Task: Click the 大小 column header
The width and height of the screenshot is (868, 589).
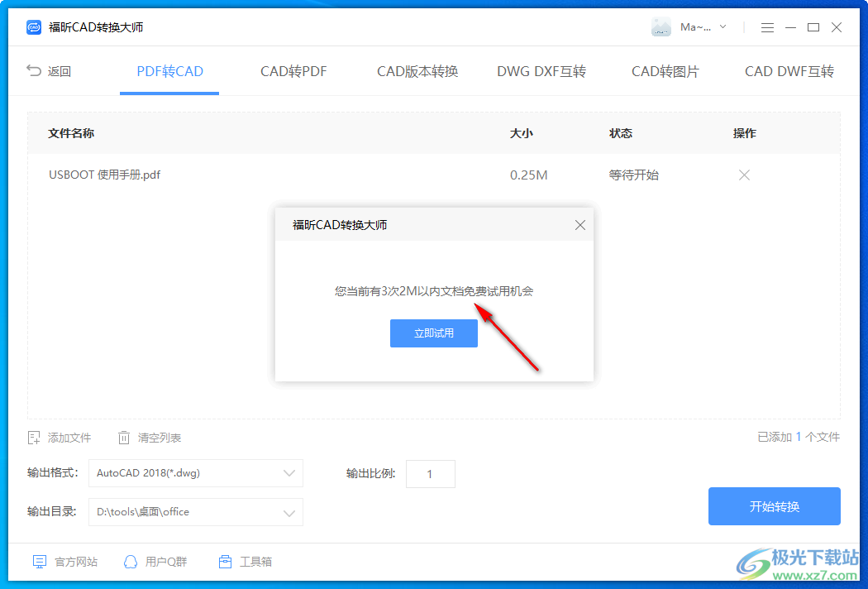Action: click(x=522, y=133)
